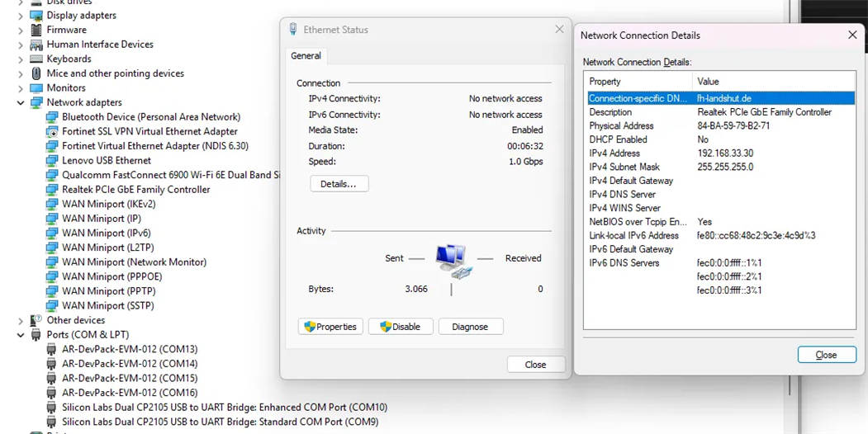868x434 pixels.
Task: Collapse the Network adapters tree node
Action: tap(21, 103)
